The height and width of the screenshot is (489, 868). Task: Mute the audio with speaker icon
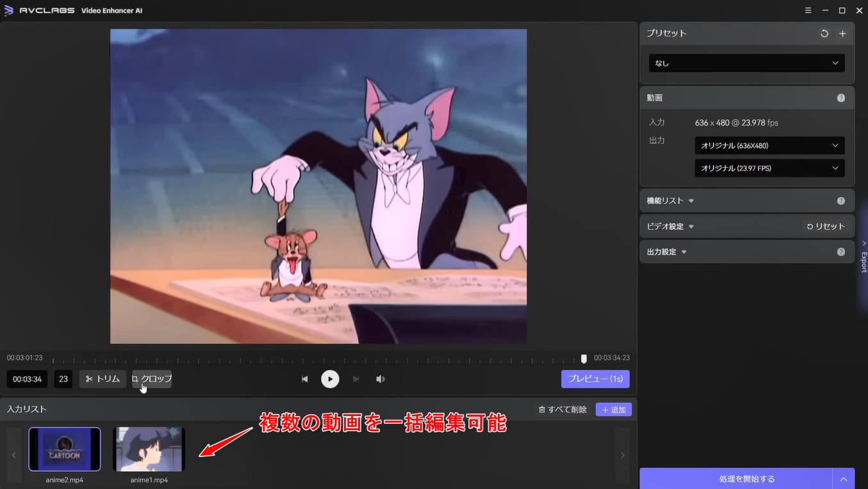[x=381, y=379]
